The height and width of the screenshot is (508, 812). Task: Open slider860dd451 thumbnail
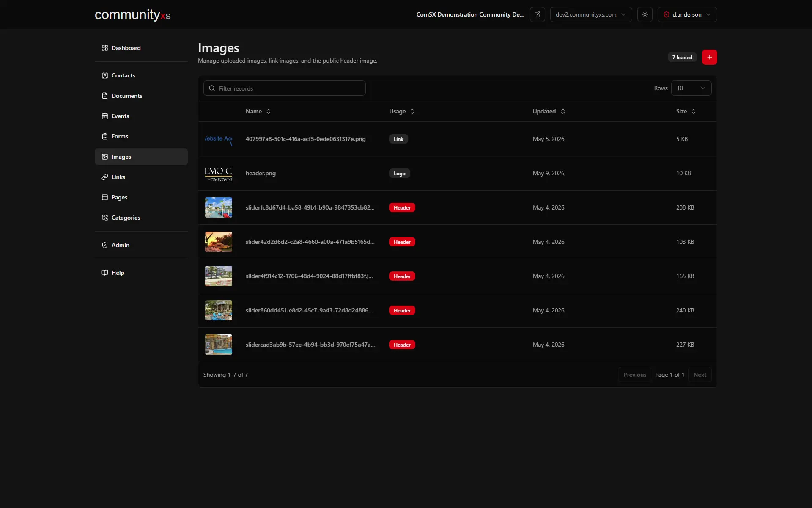pyautogui.click(x=219, y=310)
